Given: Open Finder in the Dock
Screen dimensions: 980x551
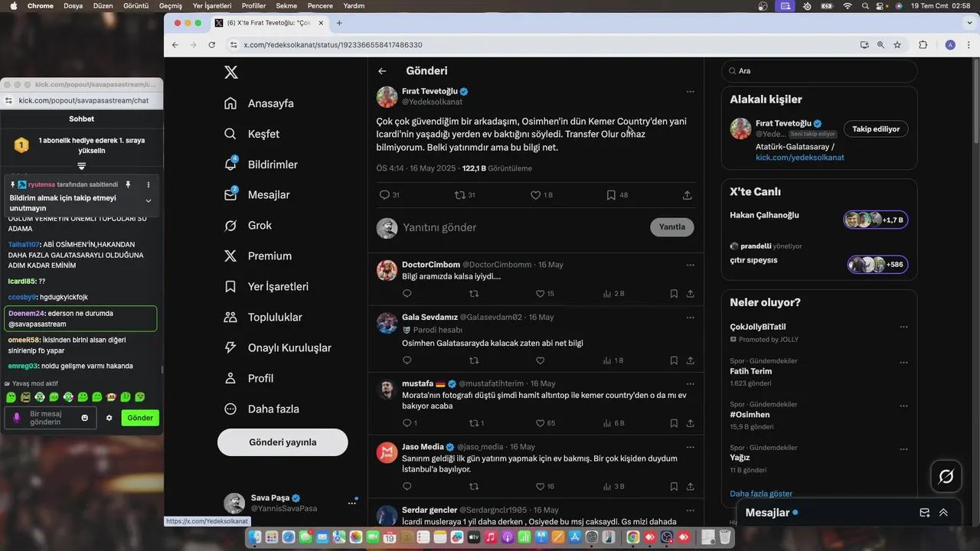Looking at the screenshot, I should (254, 538).
